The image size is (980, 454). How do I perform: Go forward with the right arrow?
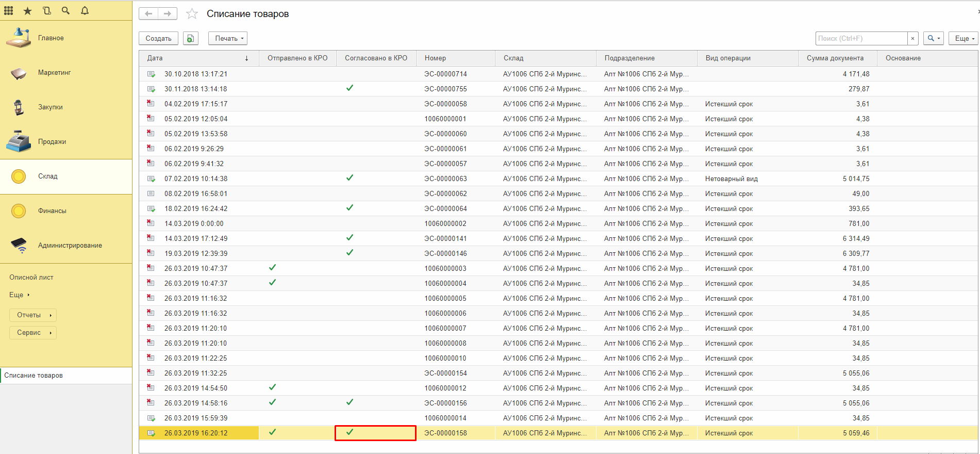click(168, 14)
